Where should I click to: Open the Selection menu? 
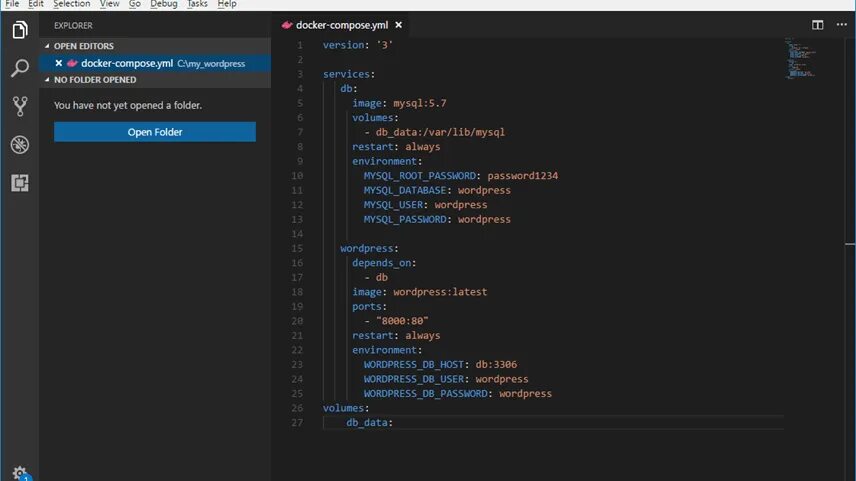tap(72, 4)
